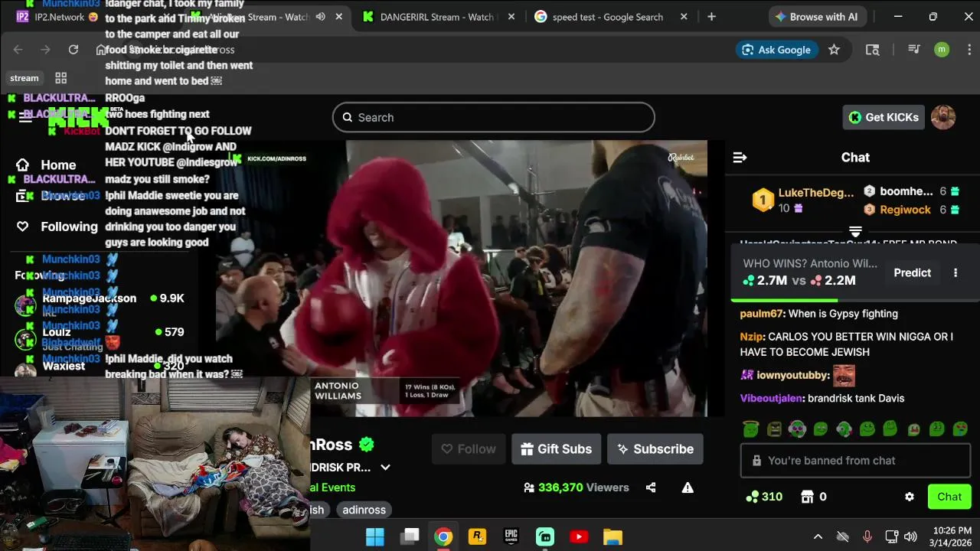This screenshot has width=980, height=551.
Task: Collapse the chat panel with arrow icon
Action: (x=740, y=158)
